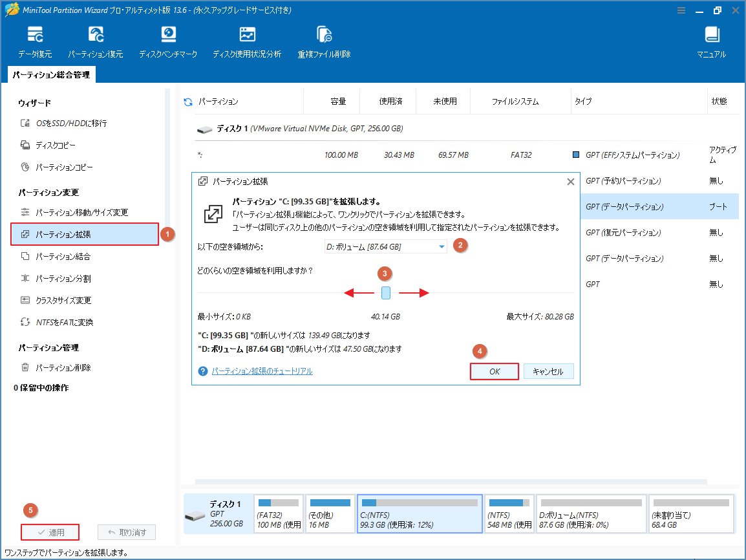Click the ディスク 1 drive icon in disk map

[195, 516]
